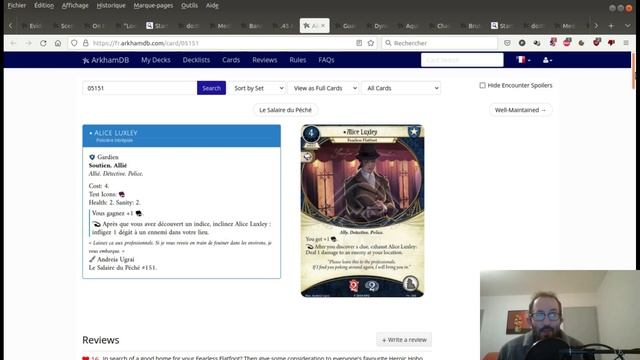Click the blue Search button
This screenshot has width=640, height=360.
pos(211,88)
